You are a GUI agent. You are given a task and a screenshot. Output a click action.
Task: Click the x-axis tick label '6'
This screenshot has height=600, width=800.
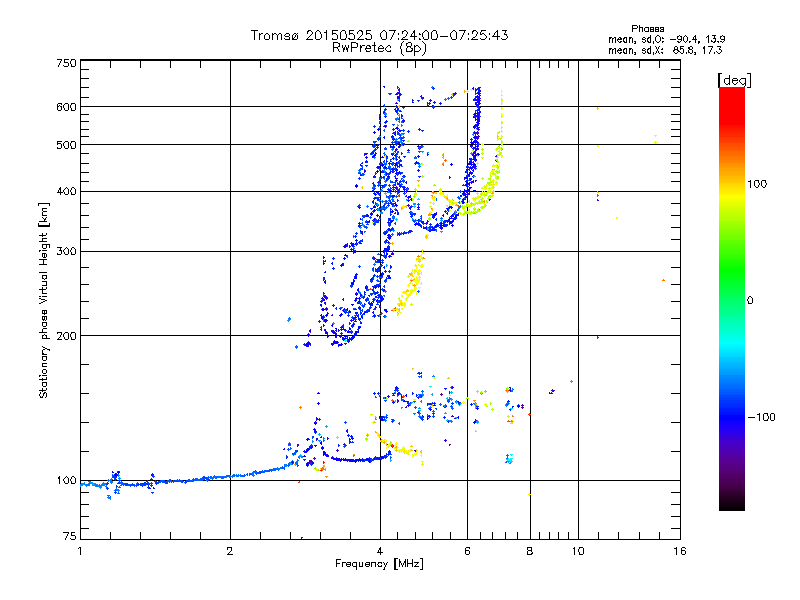point(467,551)
